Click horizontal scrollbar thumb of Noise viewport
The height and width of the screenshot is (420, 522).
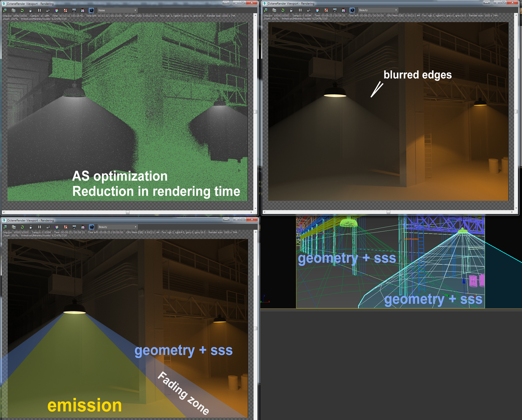click(128, 212)
